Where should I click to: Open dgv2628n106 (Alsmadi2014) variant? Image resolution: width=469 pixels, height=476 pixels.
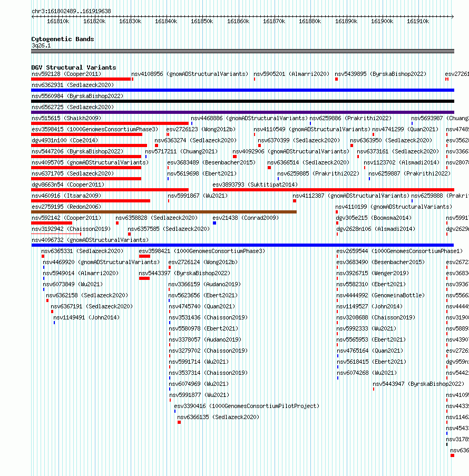(376, 229)
